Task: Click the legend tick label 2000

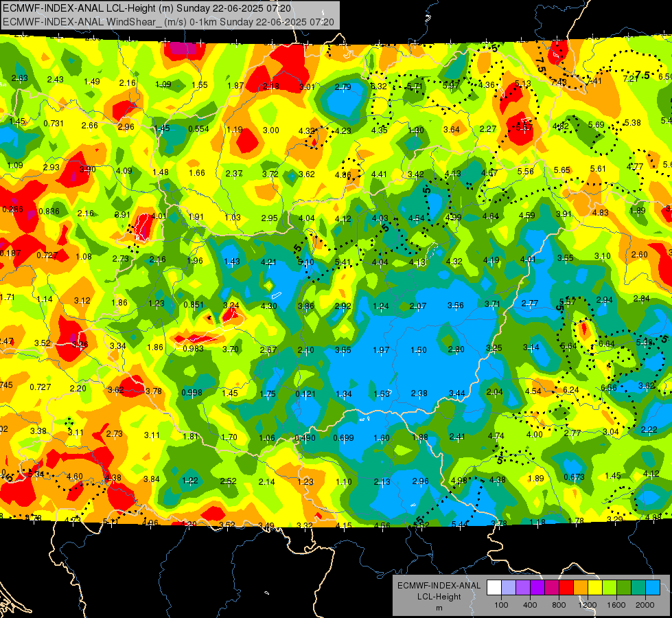Action: 645,605
